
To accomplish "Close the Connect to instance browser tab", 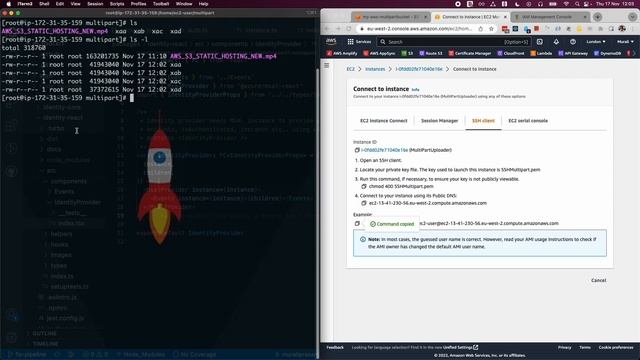I will coord(505,17).
